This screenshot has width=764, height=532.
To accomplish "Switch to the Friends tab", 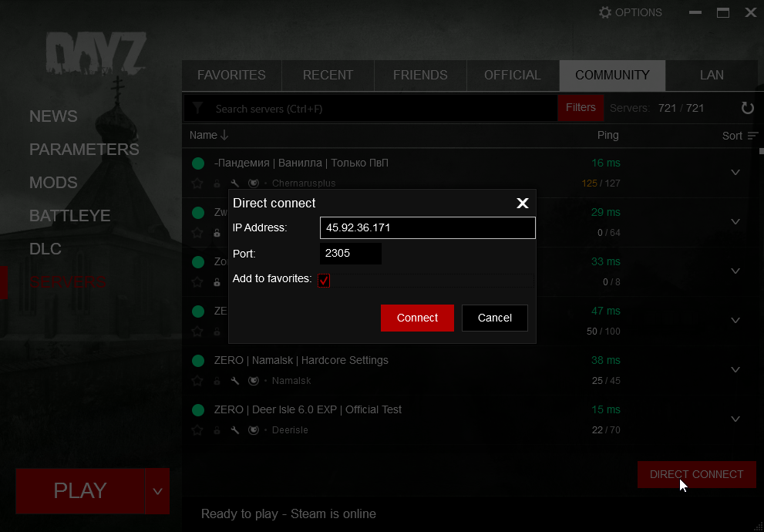I will (x=420, y=75).
